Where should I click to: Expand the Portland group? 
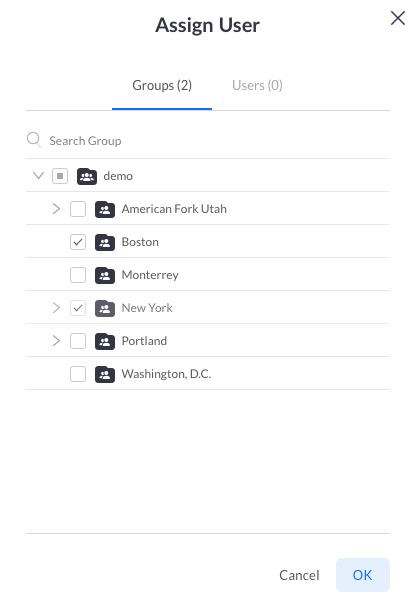[x=56, y=341]
